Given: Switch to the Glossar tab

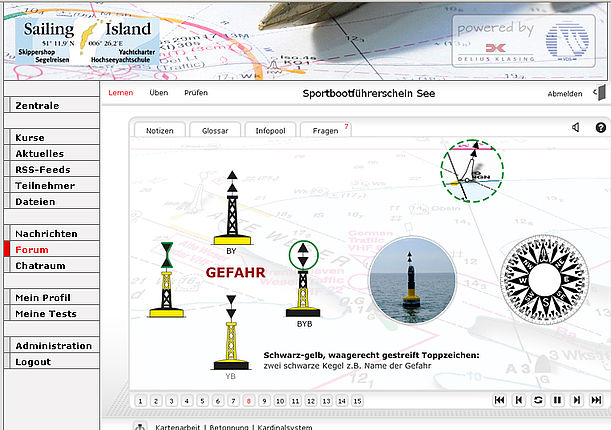Looking at the screenshot, I should (x=214, y=130).
